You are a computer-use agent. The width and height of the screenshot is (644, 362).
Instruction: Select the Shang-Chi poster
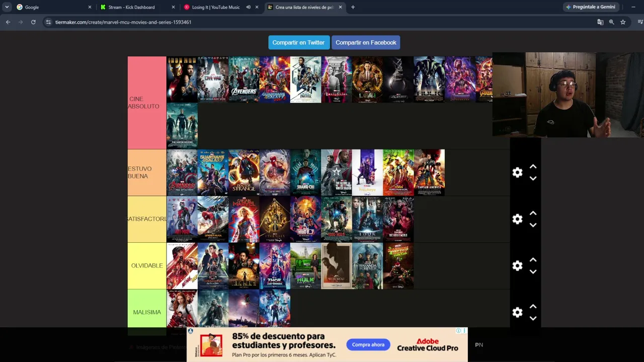point(305,172)
